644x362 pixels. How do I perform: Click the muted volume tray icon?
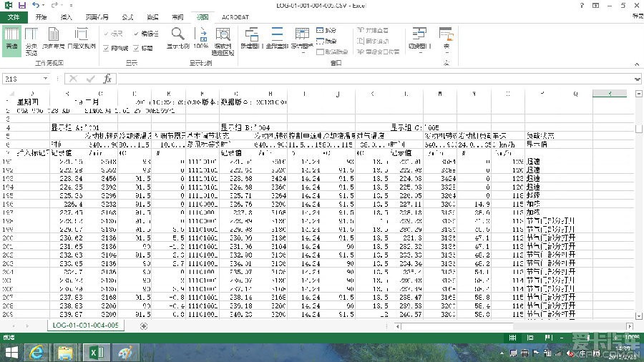coord(570,353)
